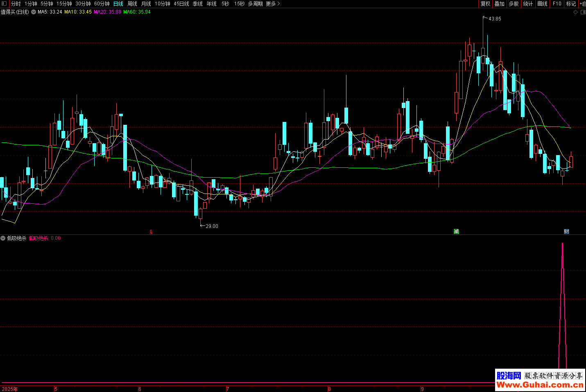Expand 更多 period options

point(272,4)
